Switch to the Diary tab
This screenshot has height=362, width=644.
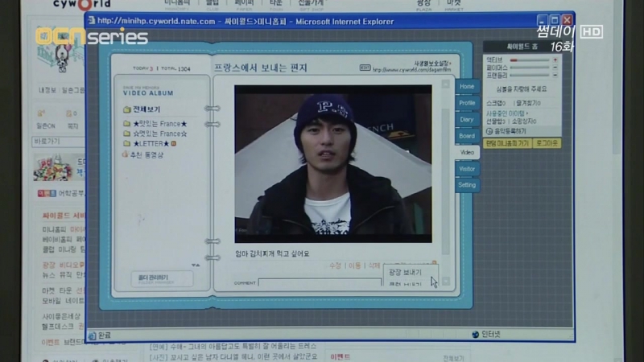tap(467, 119)
